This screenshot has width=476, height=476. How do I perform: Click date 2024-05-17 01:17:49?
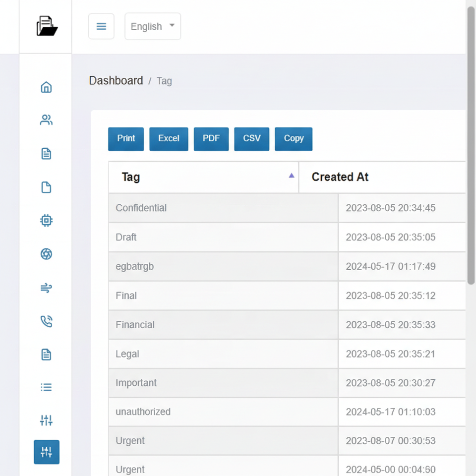coord(390,266)
